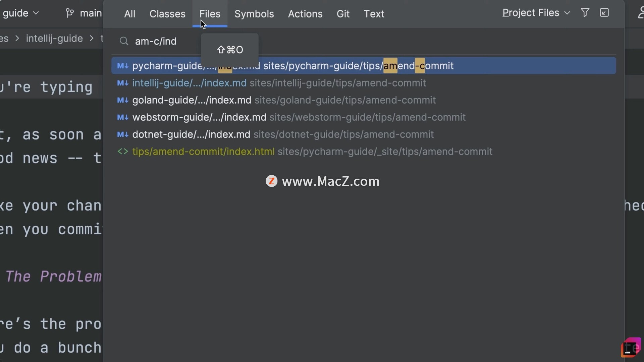Select the Actions tab
The height and width of the screenshot is (362, 644).
coord(305,14)
